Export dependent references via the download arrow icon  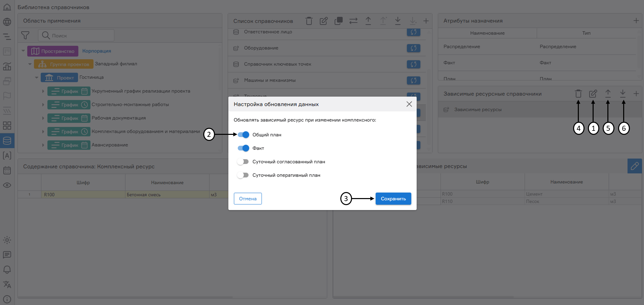623,94
